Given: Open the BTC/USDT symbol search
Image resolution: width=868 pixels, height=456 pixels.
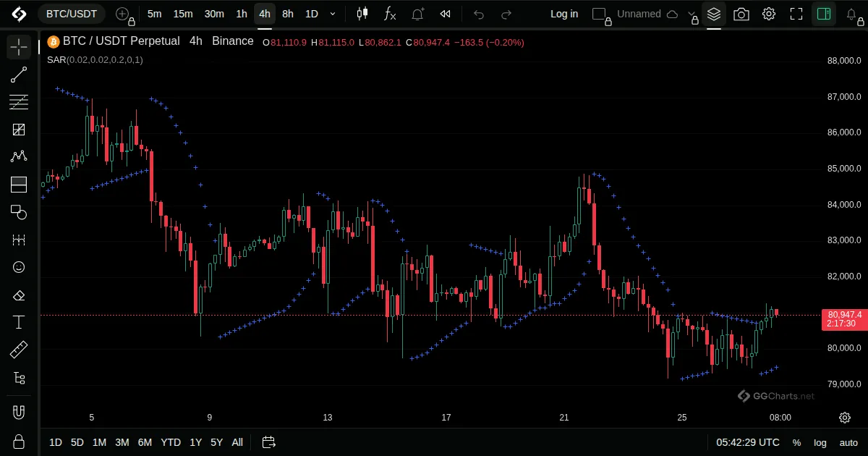Looking at the screenshot, I should tap(72, 14).
